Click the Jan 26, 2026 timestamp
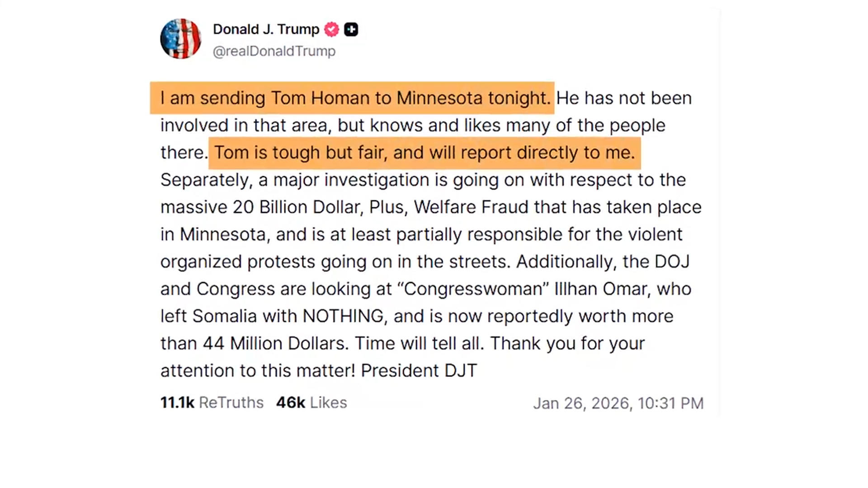The height and width of the screenshot is (488, 868). [x=618, y=403]
